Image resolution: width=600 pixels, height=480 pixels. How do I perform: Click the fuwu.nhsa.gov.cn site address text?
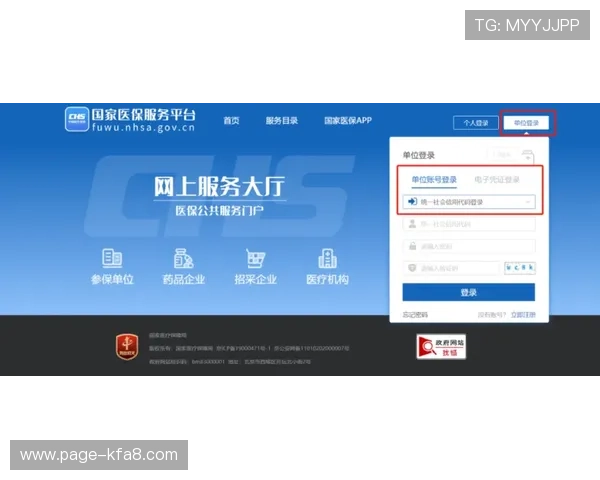coord(143,127)
